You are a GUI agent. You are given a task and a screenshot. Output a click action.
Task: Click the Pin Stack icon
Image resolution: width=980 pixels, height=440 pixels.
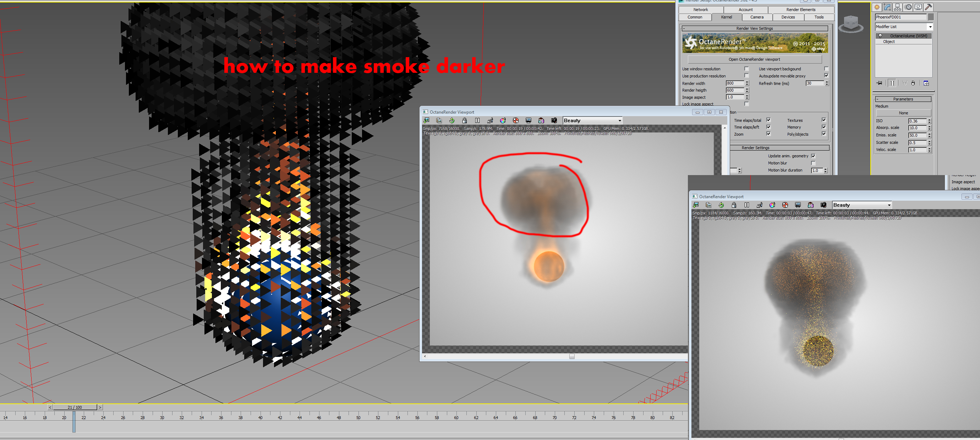click(x=879, y=83)
